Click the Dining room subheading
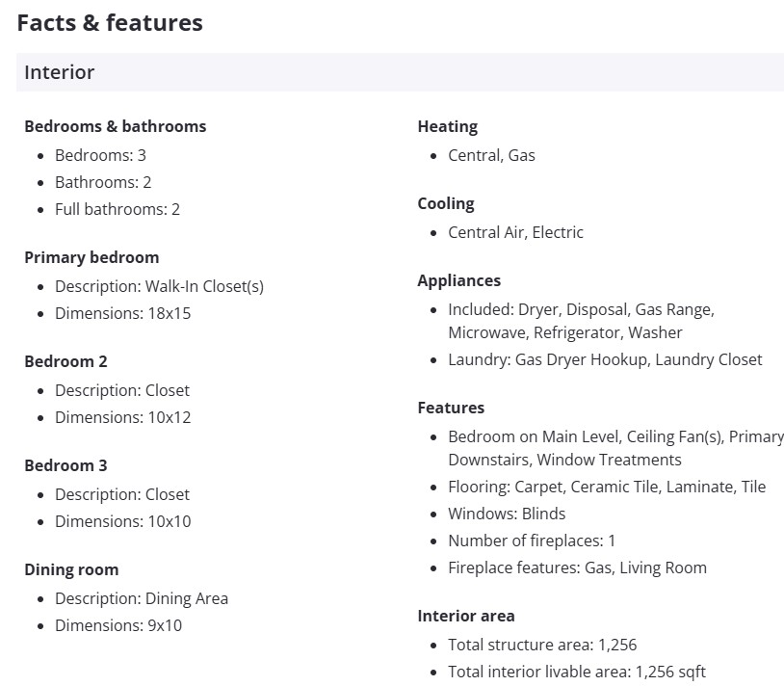Image resolution: width=784 pixels, height=686 pixels. click(71, 569)
